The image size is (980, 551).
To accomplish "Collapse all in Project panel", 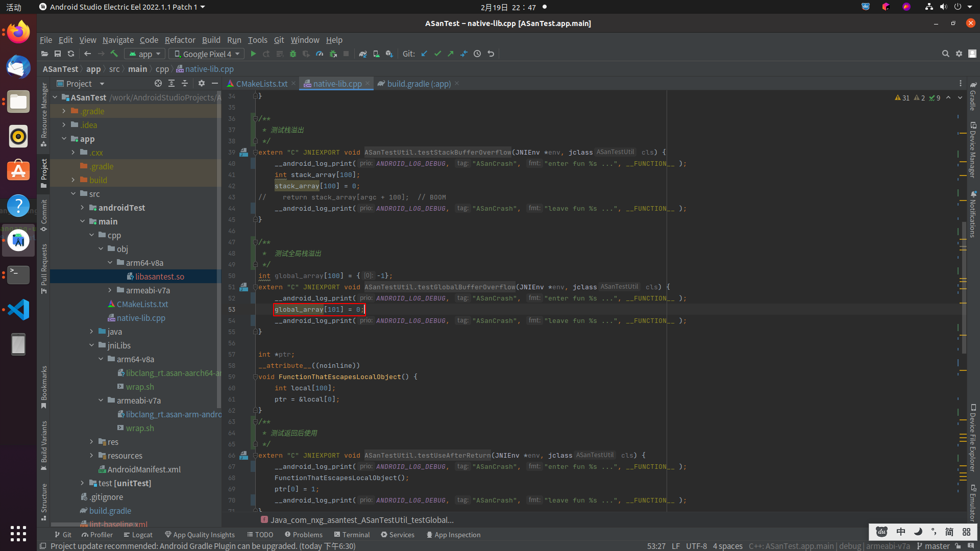I will coord(185,84).
